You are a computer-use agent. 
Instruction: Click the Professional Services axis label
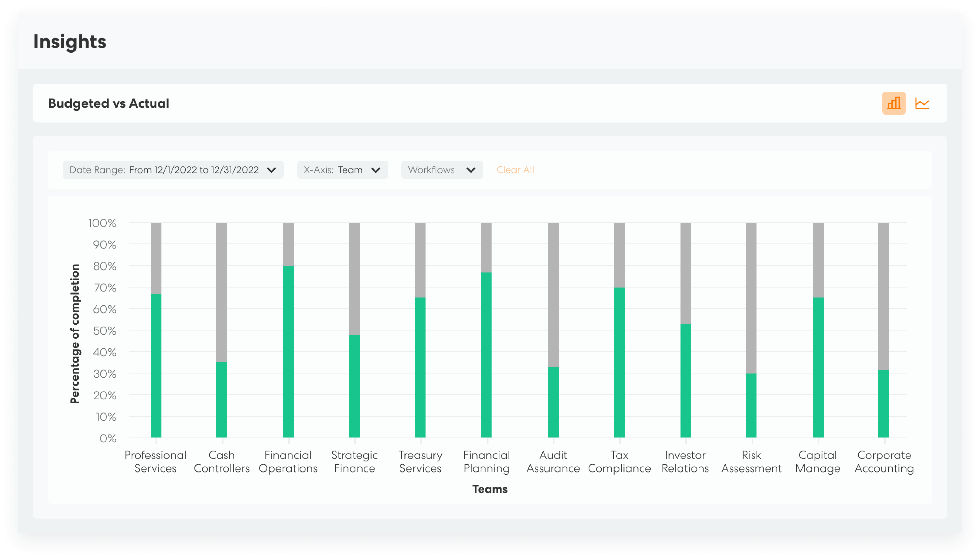coord(155,462)
